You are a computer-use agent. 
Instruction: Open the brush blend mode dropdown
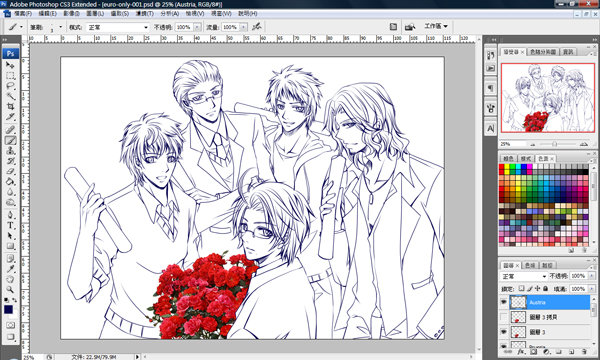pyautogui.click(x=145, y=27)
